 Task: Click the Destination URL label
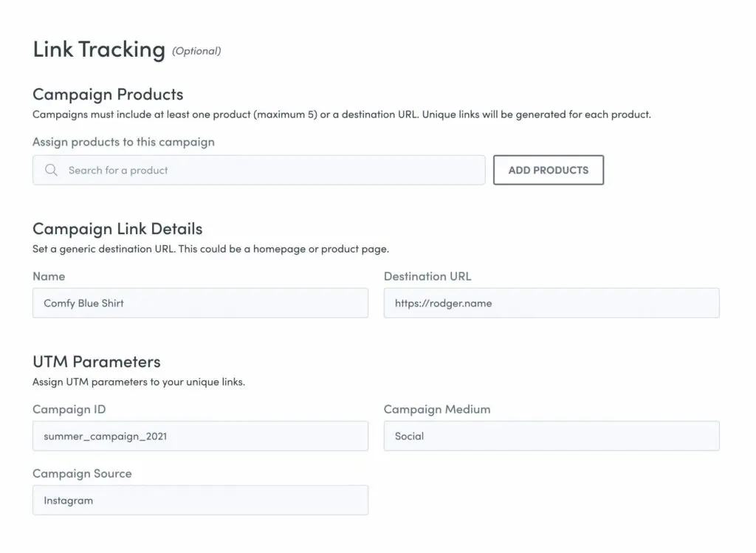click(427, 276)
